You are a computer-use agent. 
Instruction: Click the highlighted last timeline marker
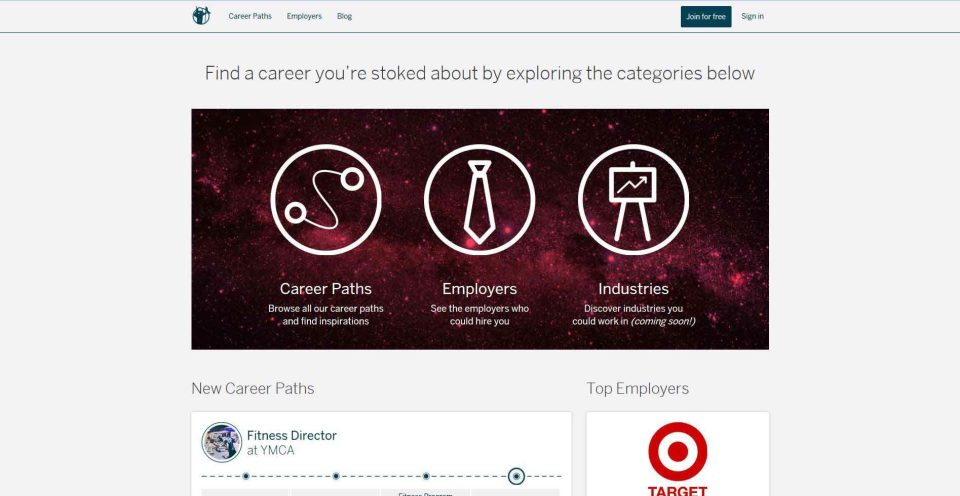[x=516, y=476]
